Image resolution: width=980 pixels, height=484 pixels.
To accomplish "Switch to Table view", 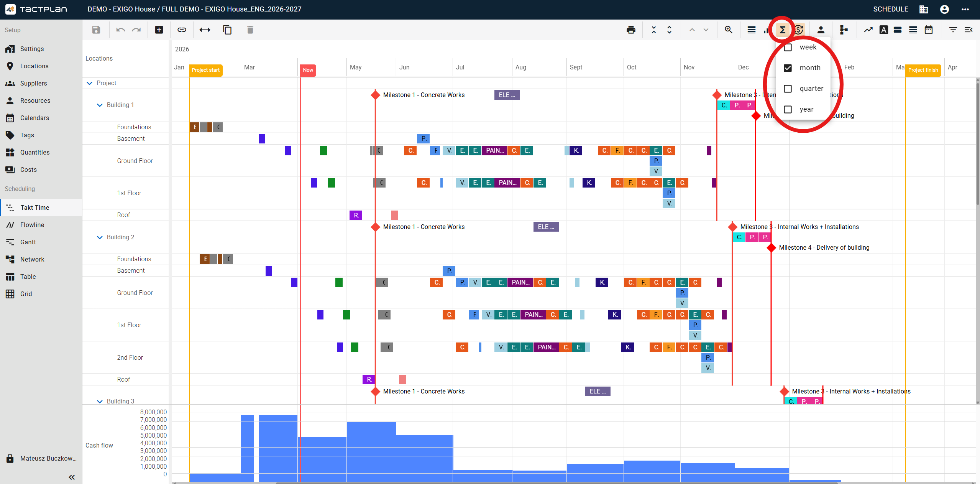I will [41, 277].
